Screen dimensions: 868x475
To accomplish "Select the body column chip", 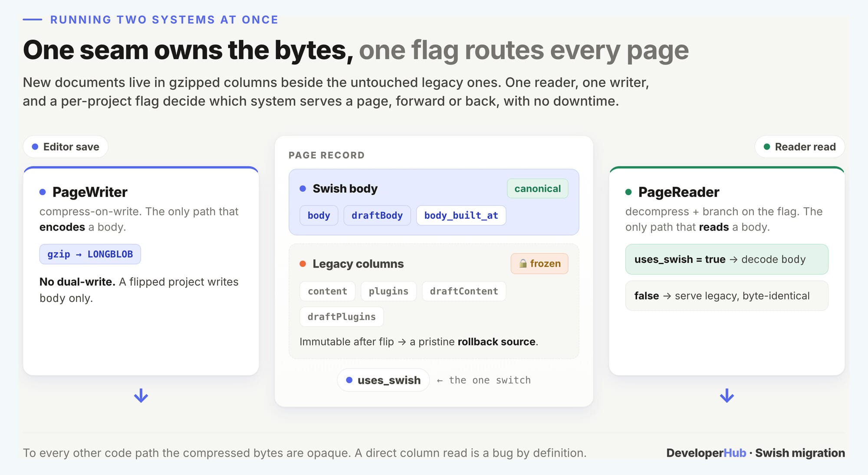I will 319,215.
